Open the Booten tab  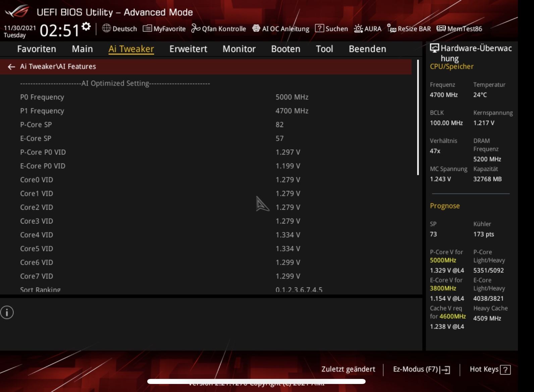pyautogui.click(x=286, y=49)
